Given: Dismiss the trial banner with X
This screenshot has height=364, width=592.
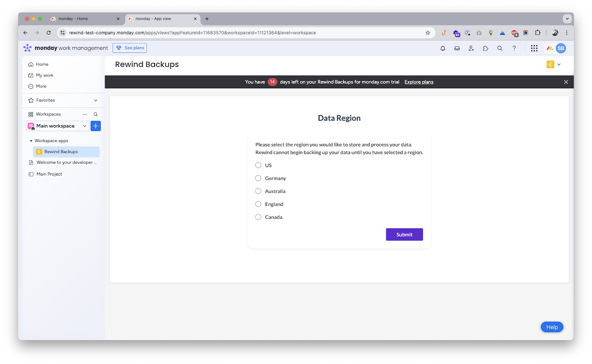Looking at the screenshot, I should [x=566, y=82].
